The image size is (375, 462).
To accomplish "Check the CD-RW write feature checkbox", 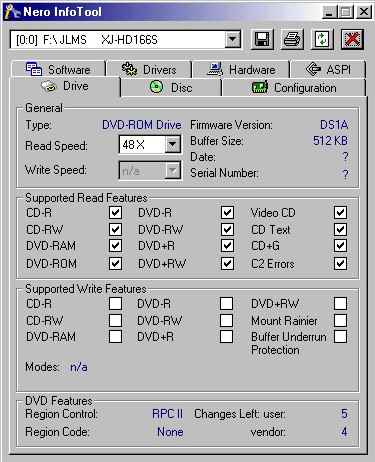I will pyautogui.click(x=115, y=320).
